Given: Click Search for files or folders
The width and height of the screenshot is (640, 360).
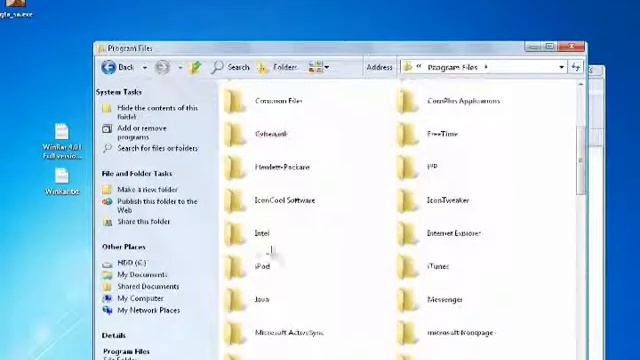Looking at the screenshot, I should (157, 148).
